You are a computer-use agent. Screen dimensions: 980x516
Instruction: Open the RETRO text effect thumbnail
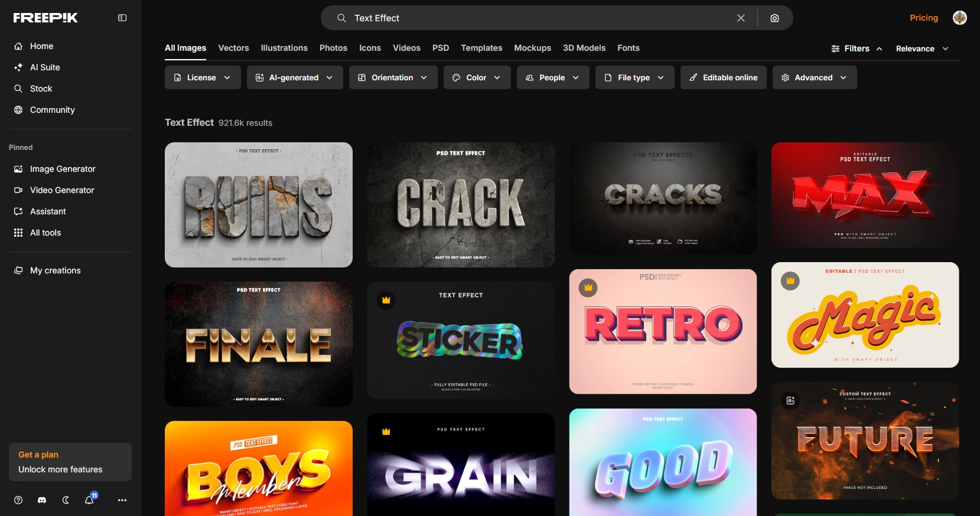pyautogui.click(x=663, y=331)
